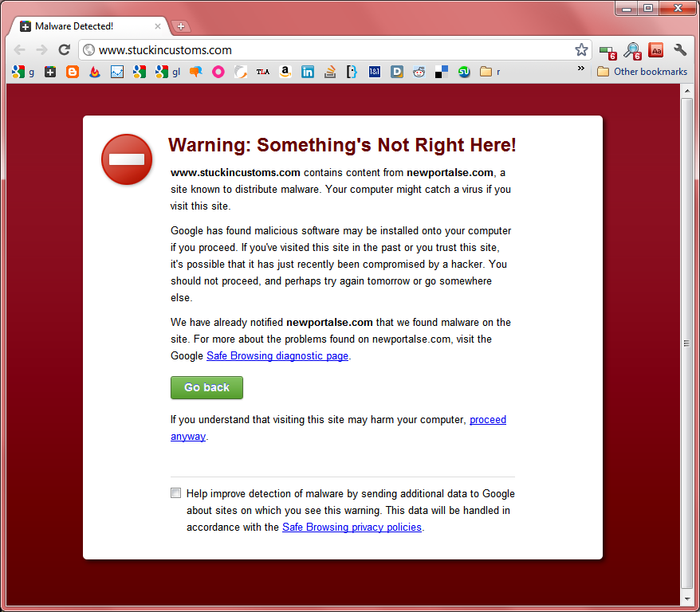Click the scrollbar up arrow

tap(686, 91)
